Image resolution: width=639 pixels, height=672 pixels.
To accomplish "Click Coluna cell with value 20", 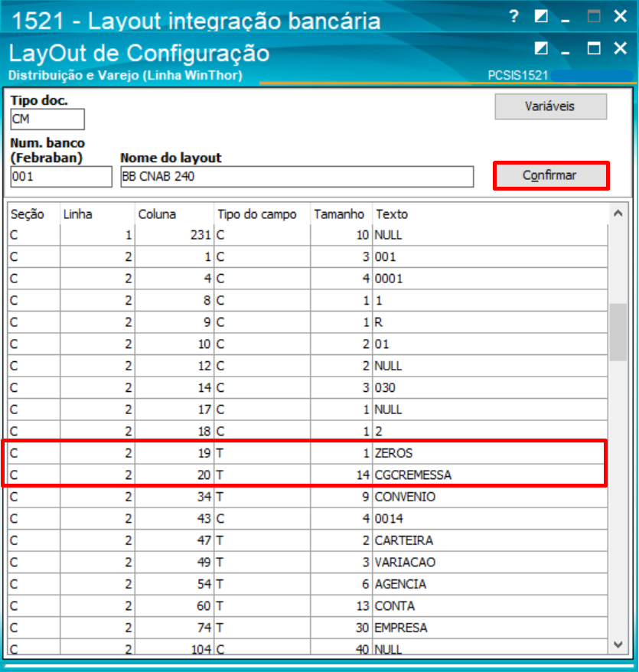I will (174, 475).
